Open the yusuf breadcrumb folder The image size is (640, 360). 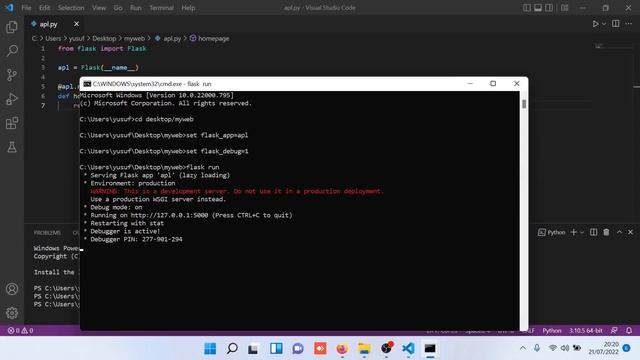[x=76, y=38]
